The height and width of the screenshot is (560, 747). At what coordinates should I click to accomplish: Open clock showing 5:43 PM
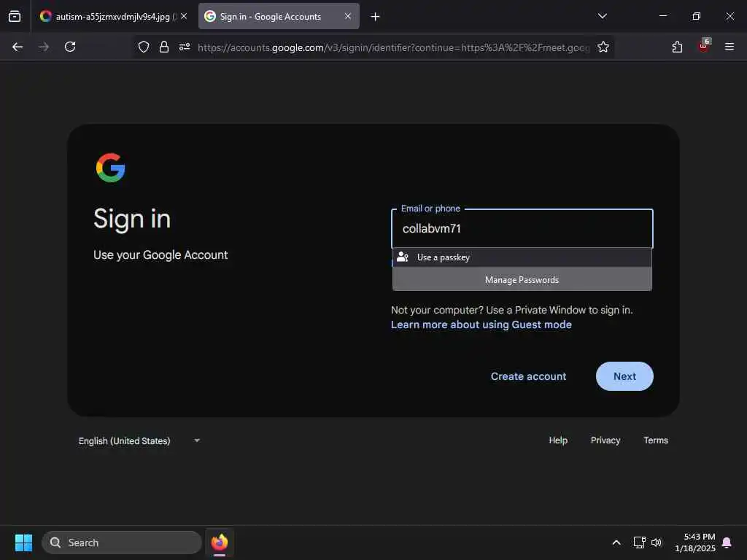point(694,542)
